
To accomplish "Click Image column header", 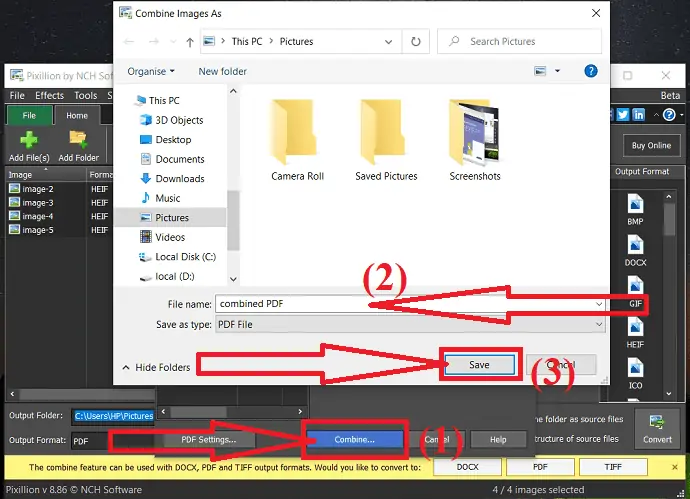I will [x=46, y=175].
